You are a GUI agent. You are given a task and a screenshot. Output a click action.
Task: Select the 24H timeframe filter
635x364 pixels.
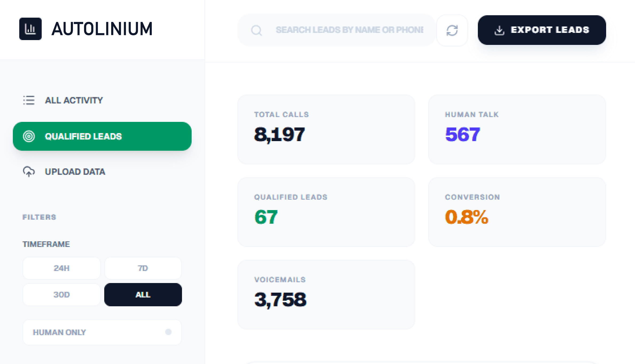[x=61, y=268]
